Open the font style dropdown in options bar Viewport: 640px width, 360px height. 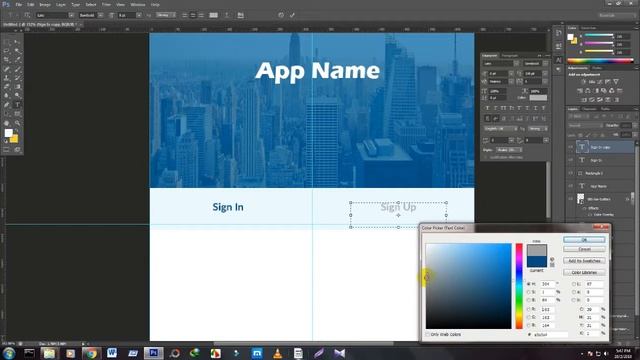(x=100, y=15)
